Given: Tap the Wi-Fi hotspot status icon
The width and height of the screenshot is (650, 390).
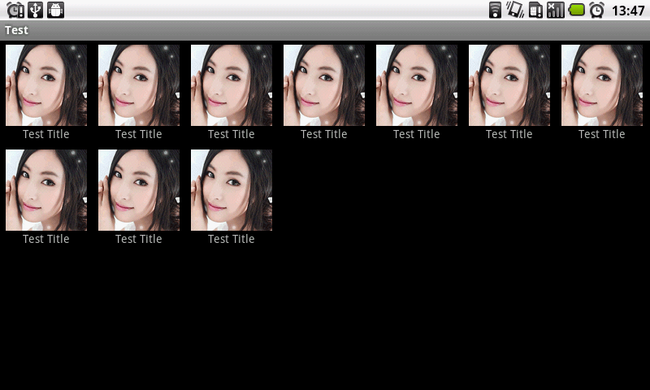Looking at the screenshot, I should pyautogui.click(x=495, y=10).
